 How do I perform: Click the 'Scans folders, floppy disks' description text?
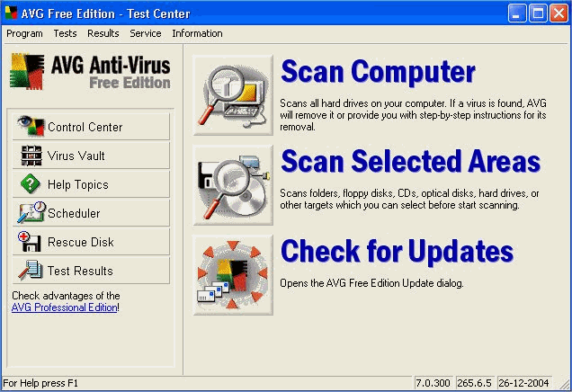[409, 199]
